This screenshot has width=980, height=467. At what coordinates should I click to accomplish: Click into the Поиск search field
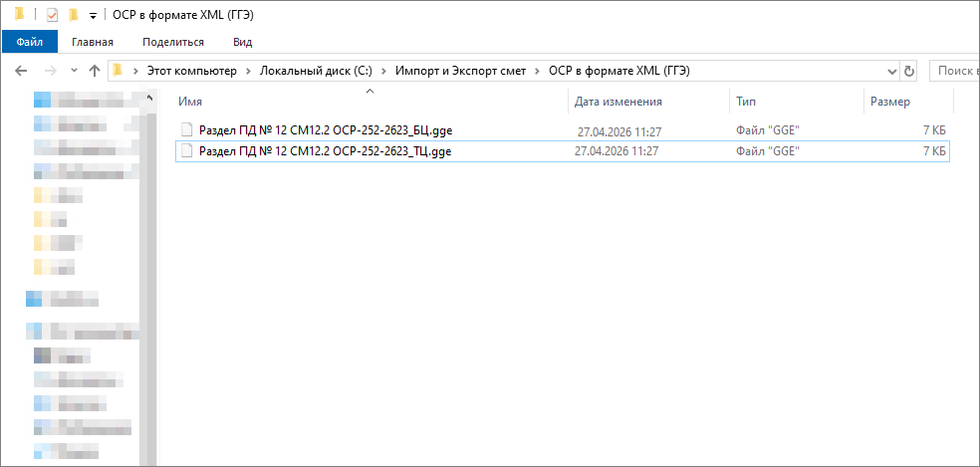954,72
